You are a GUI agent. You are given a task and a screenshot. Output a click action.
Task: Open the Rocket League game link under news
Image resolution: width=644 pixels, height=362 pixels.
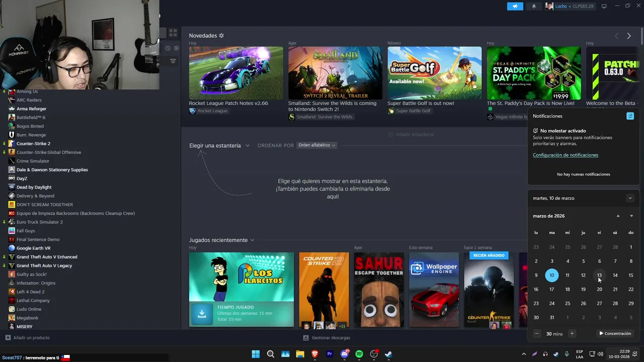(208, 111)
